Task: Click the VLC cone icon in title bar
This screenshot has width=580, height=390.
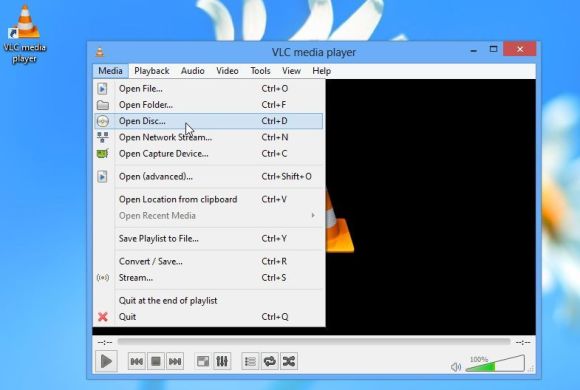Action: [100, 52]
